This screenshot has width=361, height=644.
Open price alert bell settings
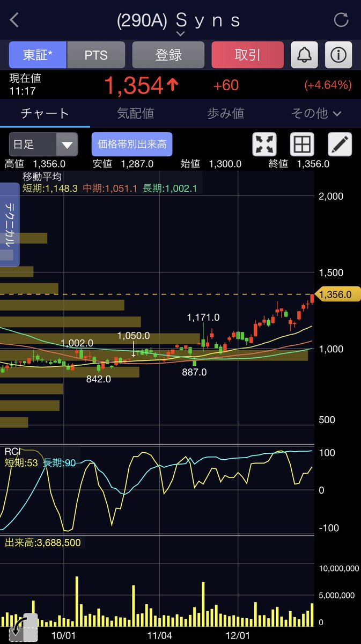(304, 55)
